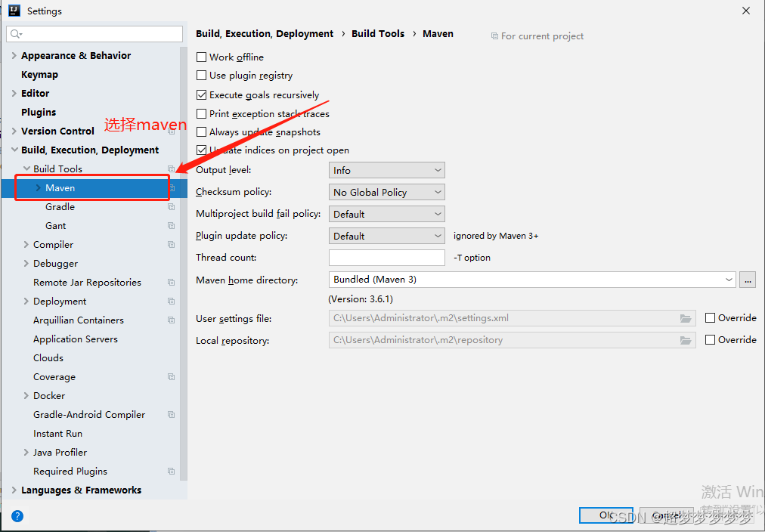Check Override for Local repository
Screen dimensions: 765x532
point(711,340)
